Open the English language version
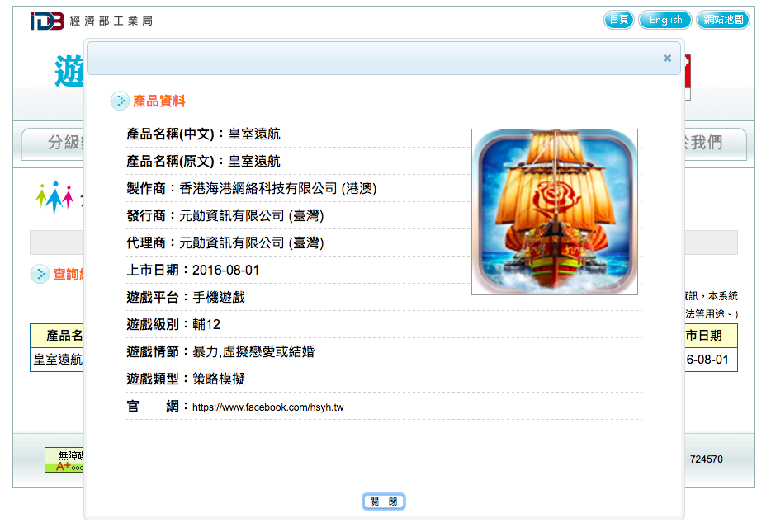Screen dimensions: 771x532 coord(665,20)
